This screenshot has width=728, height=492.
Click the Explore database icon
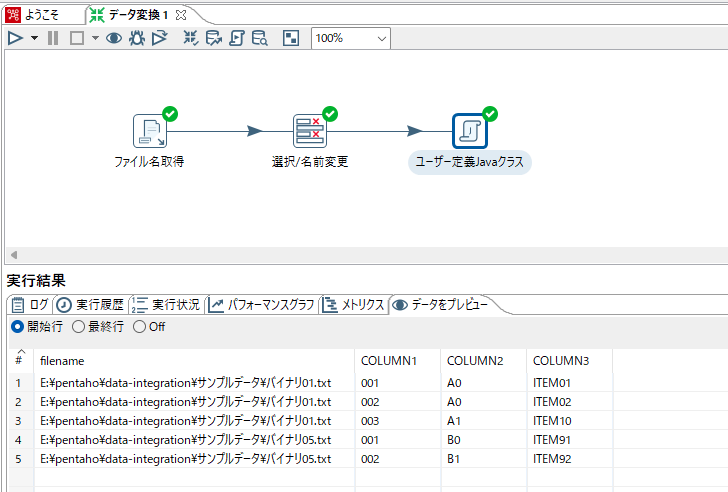pyautogui.click(x=260, y=38)
